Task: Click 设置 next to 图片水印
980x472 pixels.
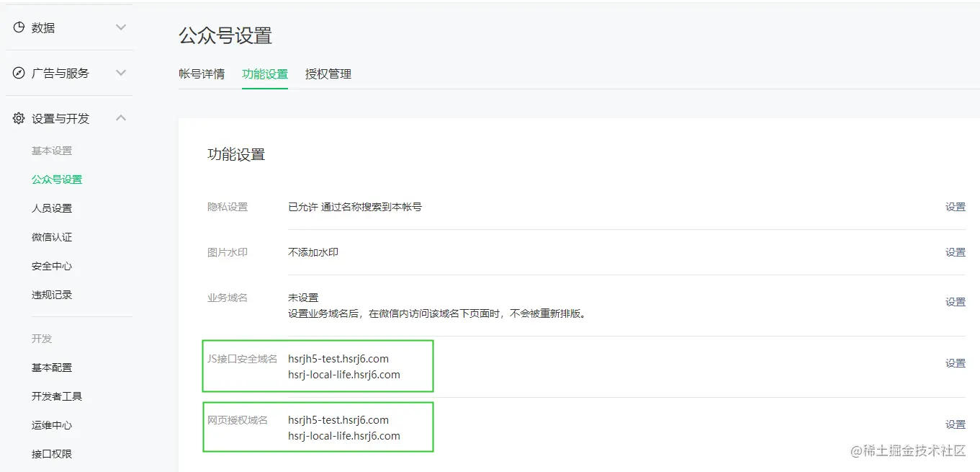Action: 955,251
